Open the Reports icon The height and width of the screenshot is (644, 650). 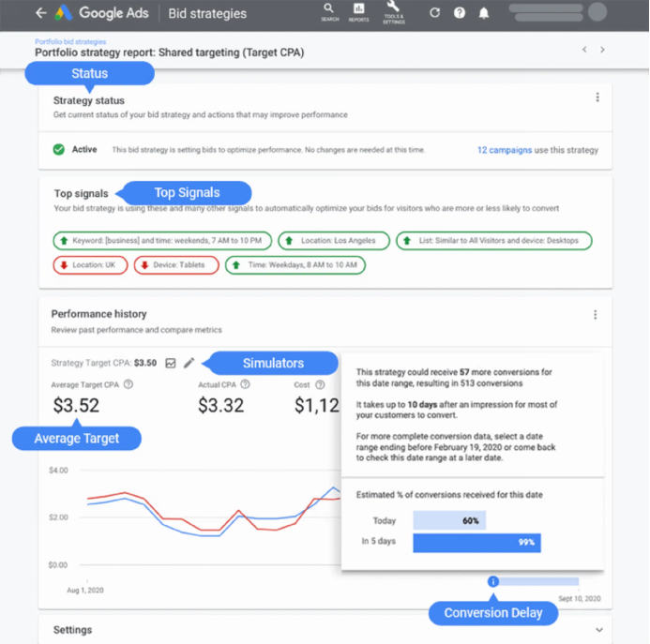358,12
